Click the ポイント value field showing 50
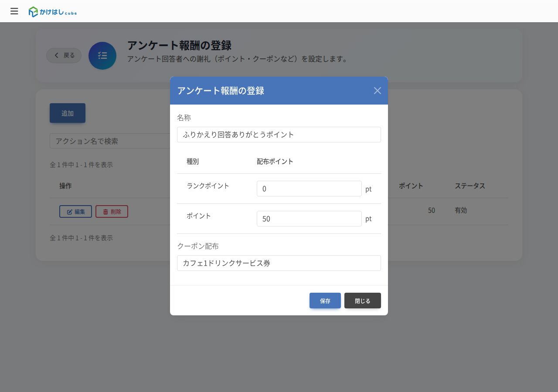The width and height of the screenshot is (558, 392). pos(309,219)
